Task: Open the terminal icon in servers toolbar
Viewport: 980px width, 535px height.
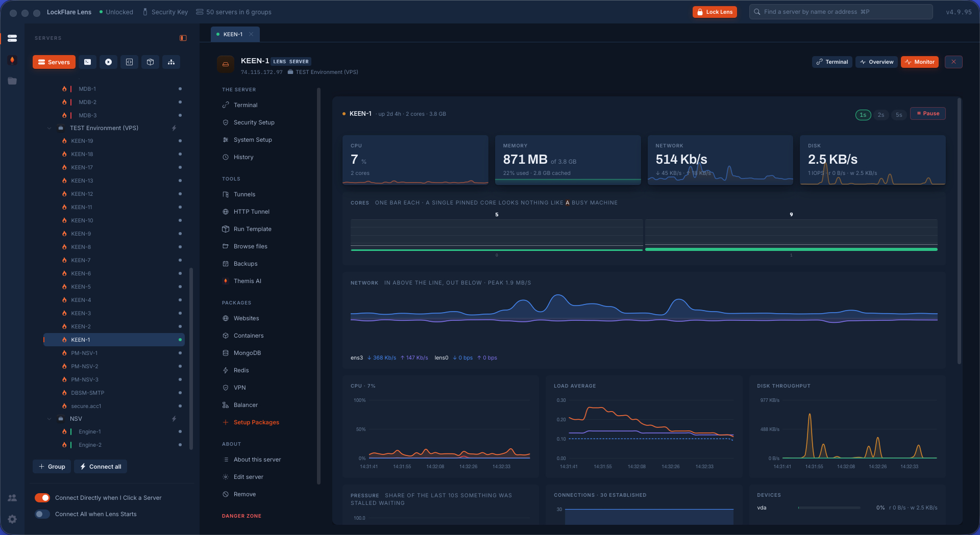Action: point(88,62)
